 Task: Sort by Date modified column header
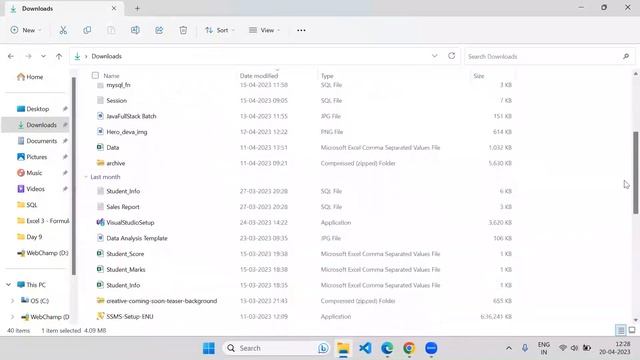click(259, 76)
